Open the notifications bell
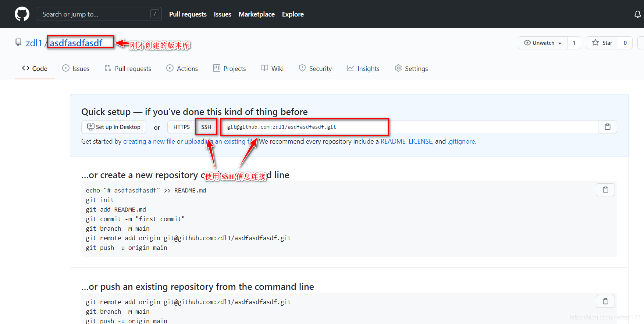 [637, 14]
